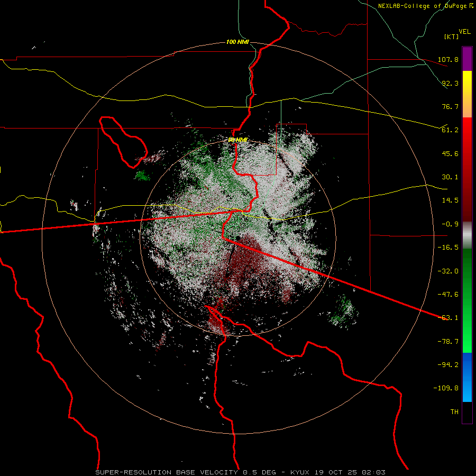
Task: Select the 61.2 legend value
Action: tap(450, 130)
